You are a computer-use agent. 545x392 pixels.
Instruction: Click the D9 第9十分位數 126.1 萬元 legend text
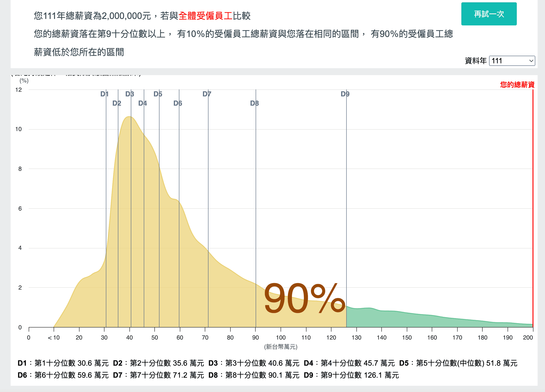351,375
